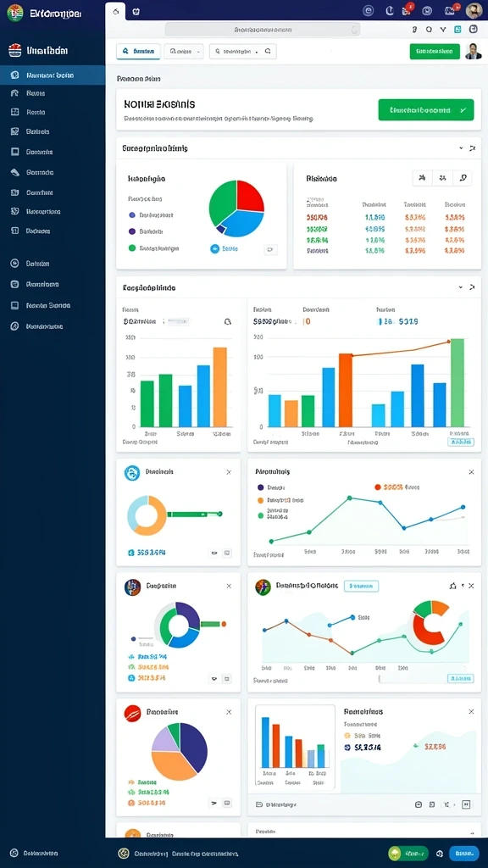Select the highlighted first item in the sidebar menu
The width and height of the screenshot is (488, 868).
click(x=53, y=75)
